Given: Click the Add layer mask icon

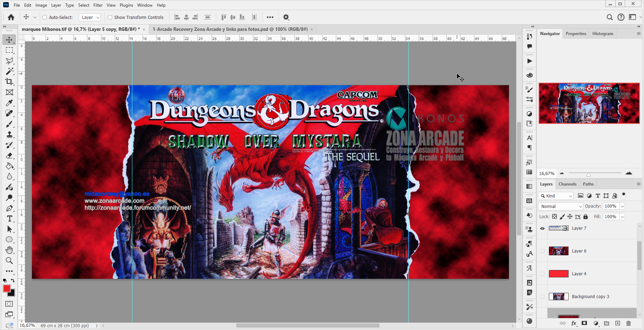Looking at the screenshot, I should coord(584,323).
